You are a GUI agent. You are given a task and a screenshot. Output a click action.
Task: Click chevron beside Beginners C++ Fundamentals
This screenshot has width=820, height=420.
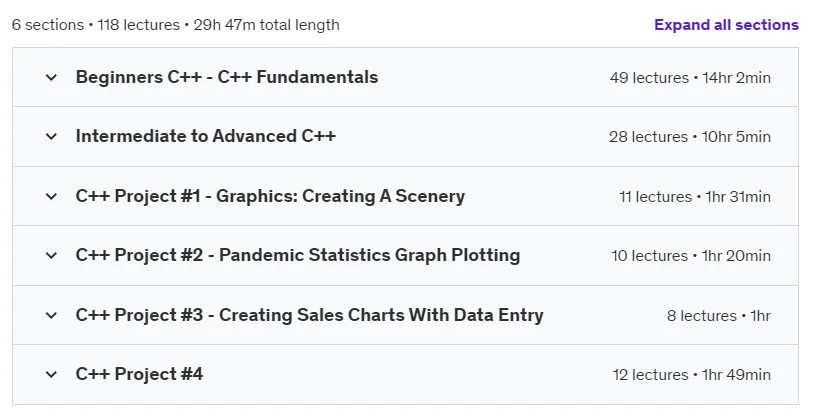[x=51, y=77]
